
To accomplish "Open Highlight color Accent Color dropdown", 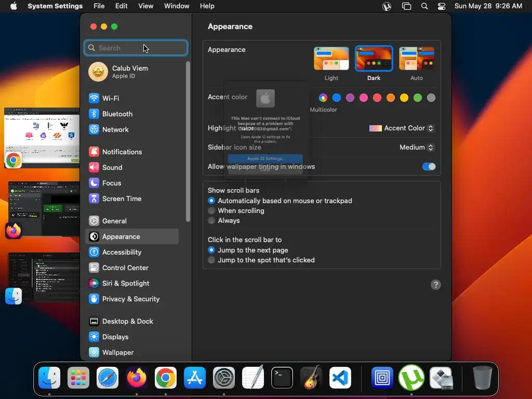I will click(x=402, y=128).
